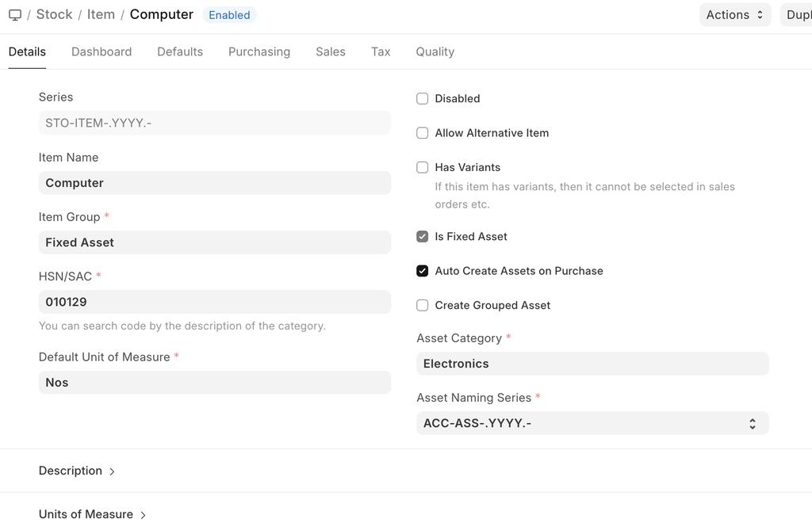Open the Actions dropdown menu
Screen dimensions: 812x530
pyautogui.click(x=734, y=15)
